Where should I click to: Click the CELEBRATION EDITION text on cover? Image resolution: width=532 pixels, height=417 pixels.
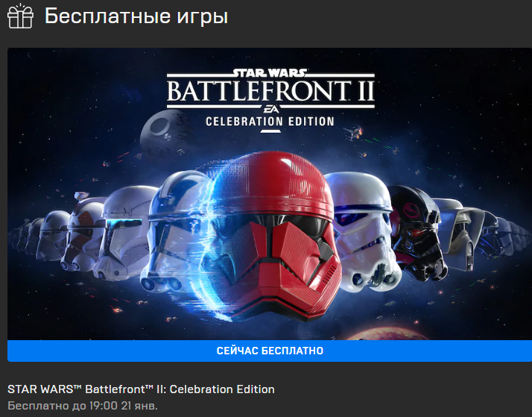(x=270, y=122)
